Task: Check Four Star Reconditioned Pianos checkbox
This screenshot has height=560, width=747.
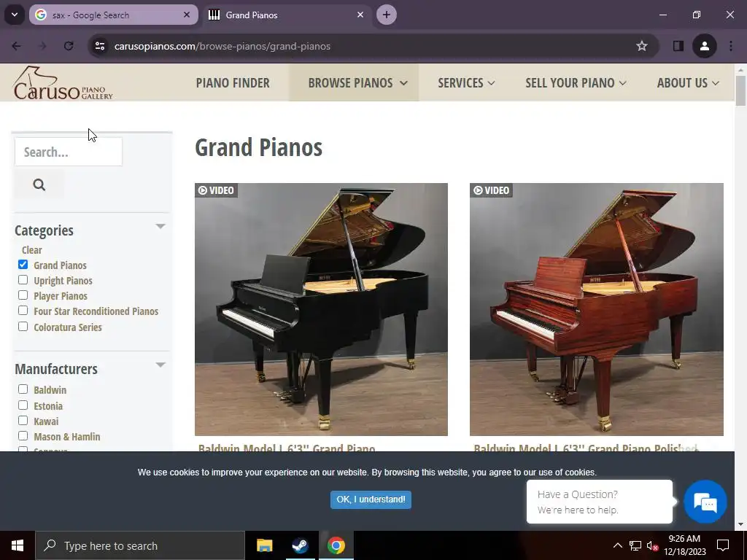Action: [x=23, y=311]
